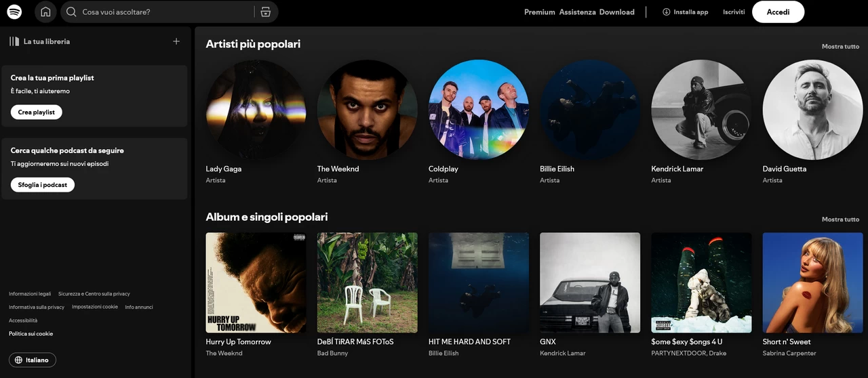Click the Crea playlist button
The width and height of the screenshot is (868, 378).
tap(36, 112)
